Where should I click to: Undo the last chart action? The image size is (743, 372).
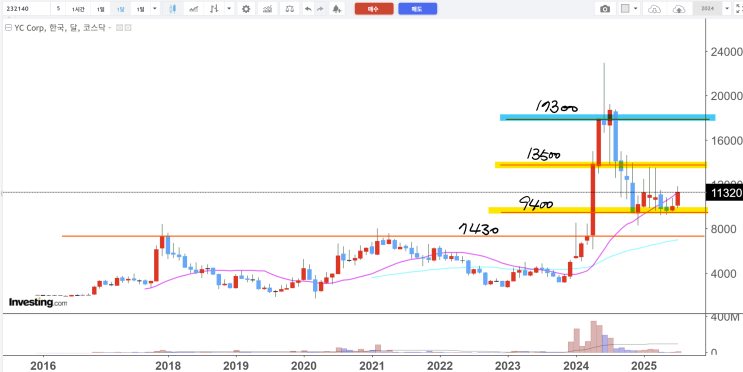click(x=308, y=9)
